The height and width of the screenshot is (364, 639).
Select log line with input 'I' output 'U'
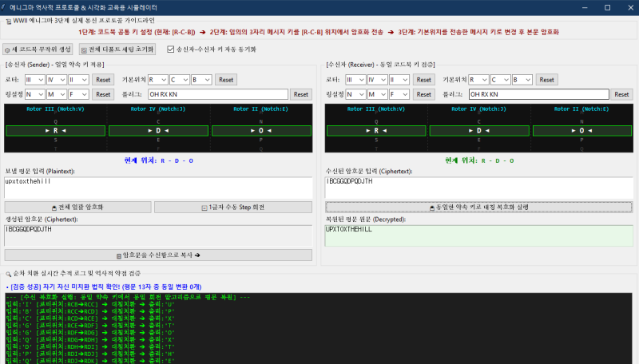pyautogui.click(x=90, y=304)
